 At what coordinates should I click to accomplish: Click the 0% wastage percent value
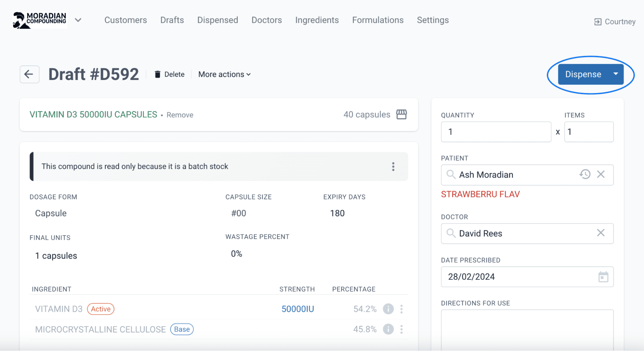[x=236, y=254]
